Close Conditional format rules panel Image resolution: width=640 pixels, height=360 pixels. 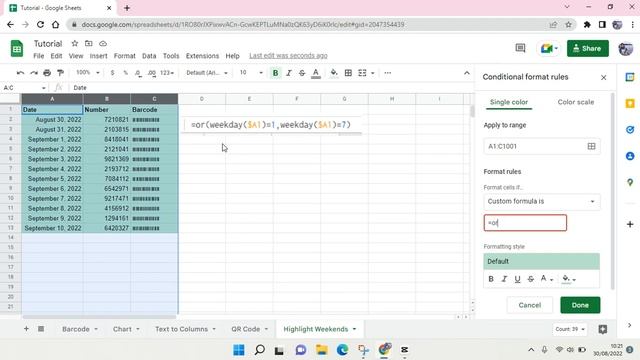[603, 78]
